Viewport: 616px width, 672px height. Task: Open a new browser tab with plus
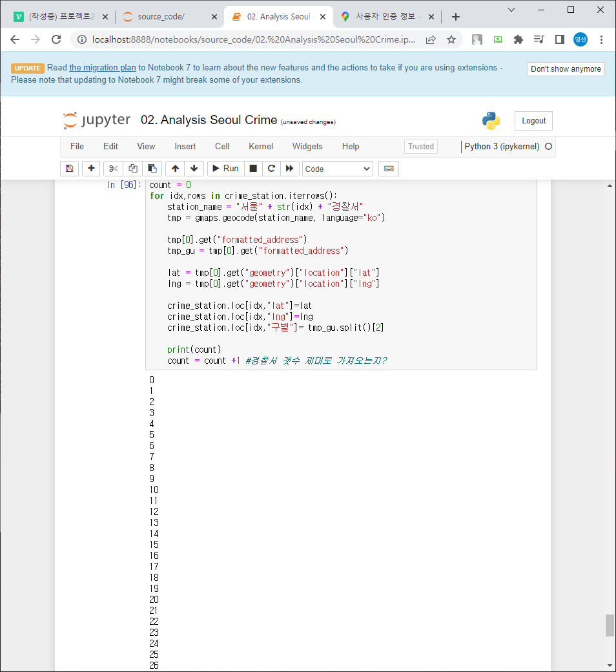[x=456, y=17]
